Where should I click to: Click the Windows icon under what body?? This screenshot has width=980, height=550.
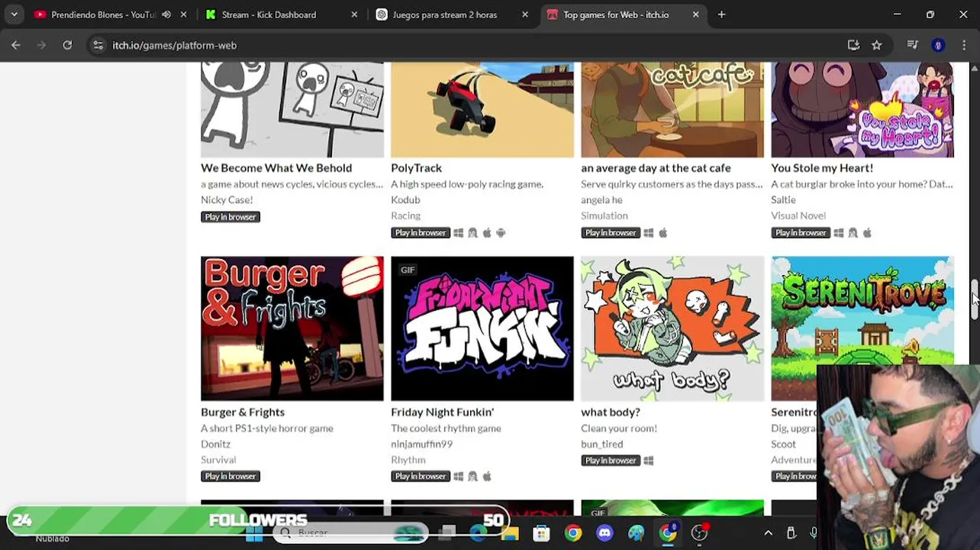coord(649,461)
